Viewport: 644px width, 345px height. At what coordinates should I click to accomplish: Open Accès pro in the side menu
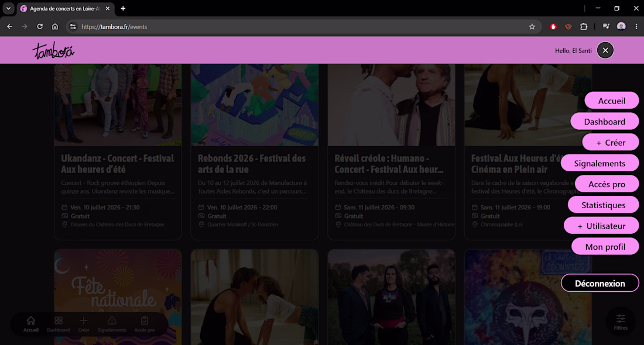point(607,184)
